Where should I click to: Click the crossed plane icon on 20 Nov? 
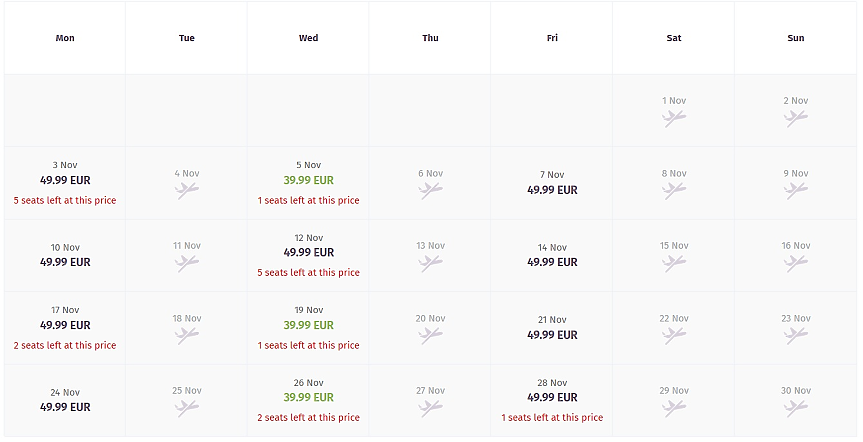[431, 336]
